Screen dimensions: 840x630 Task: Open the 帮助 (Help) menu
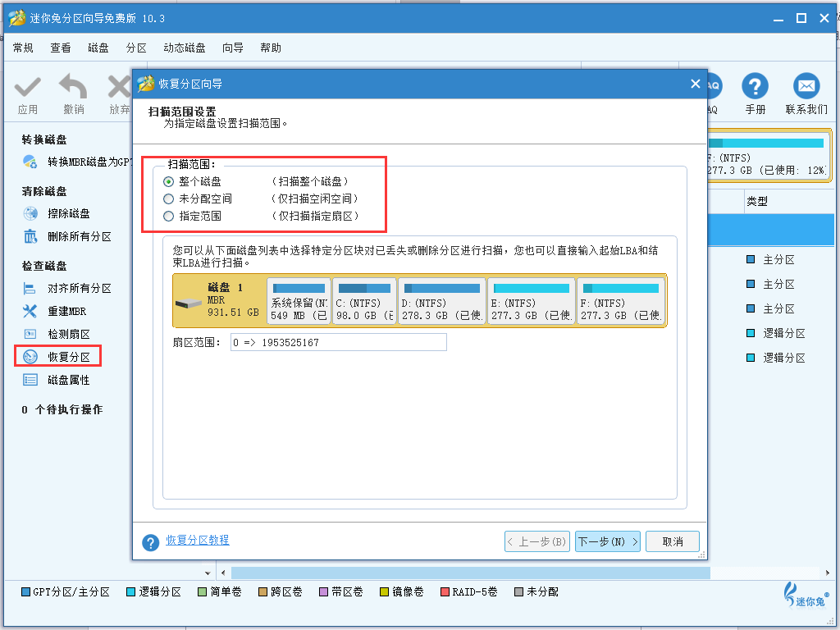(x=271, y=48)
